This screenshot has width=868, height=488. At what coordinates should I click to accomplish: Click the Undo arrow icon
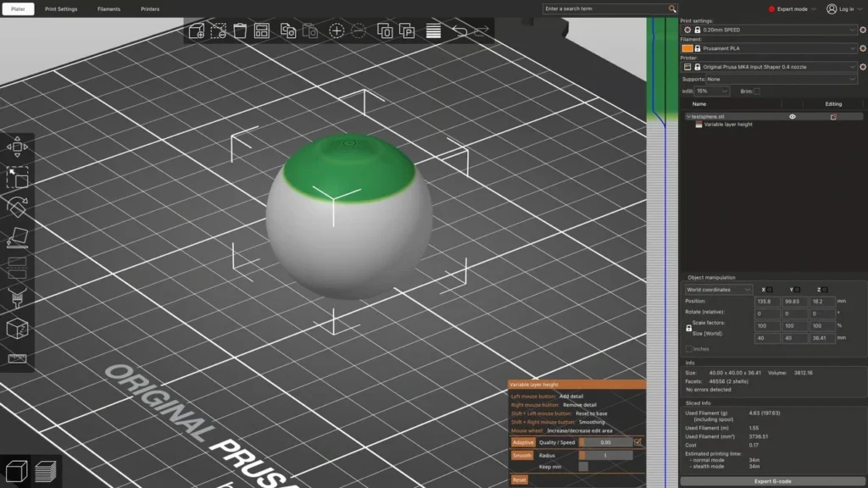459,31
